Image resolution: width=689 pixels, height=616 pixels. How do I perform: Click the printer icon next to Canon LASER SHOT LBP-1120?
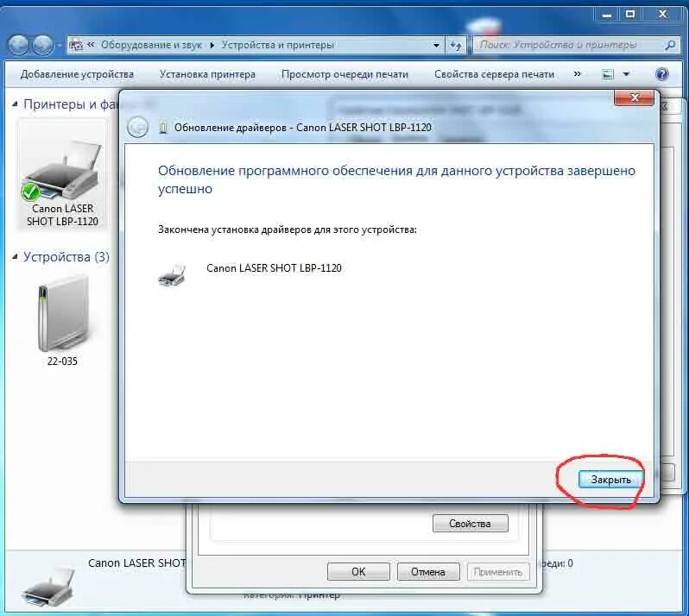[x=172, y=276]
